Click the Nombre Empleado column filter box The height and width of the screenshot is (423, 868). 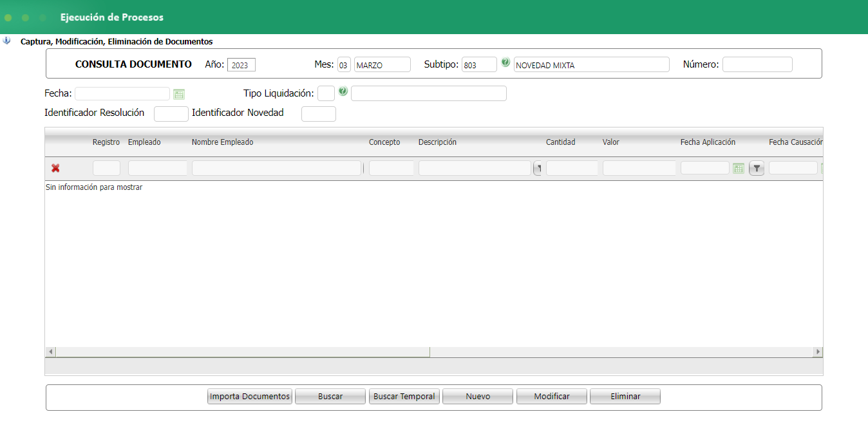point(276,168)
